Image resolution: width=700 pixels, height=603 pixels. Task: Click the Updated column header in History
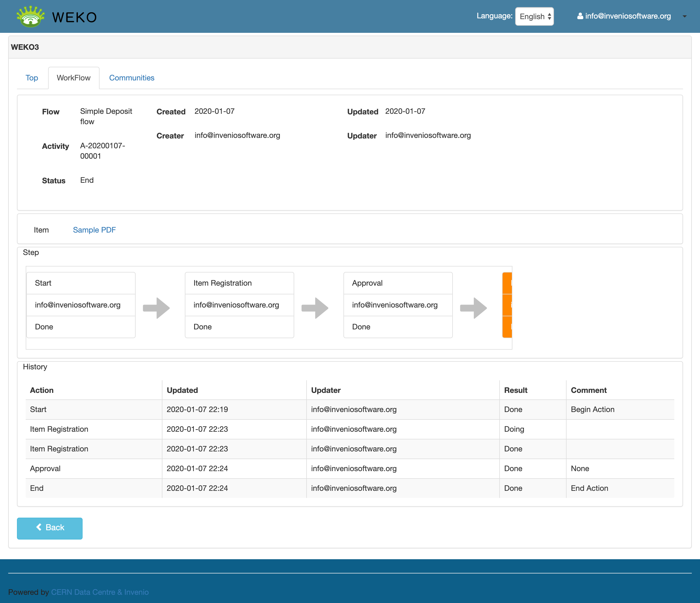click(x=182, y=390)
